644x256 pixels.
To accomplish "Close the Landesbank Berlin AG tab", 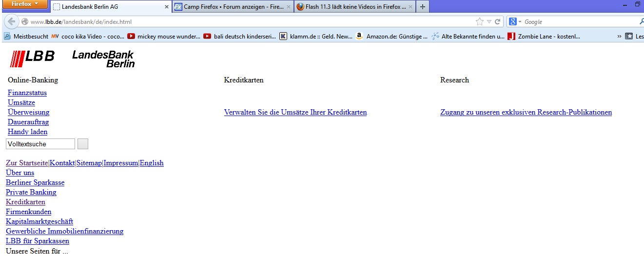I will click(x=167, y=7).
